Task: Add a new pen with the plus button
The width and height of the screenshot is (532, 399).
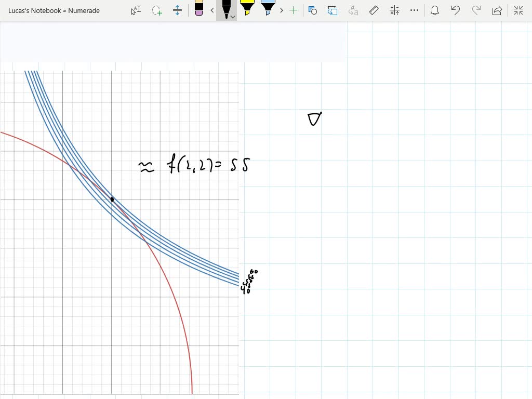Action: [x=294, y=10]
